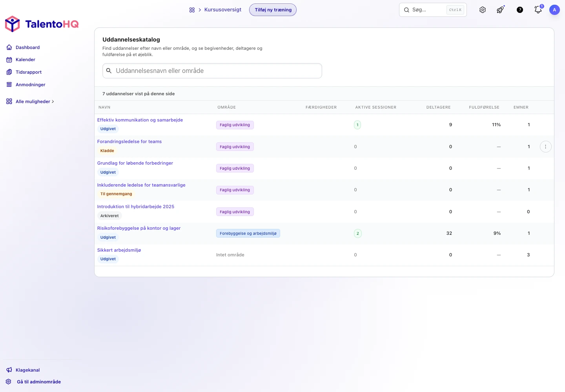565x392 pixels.
Task: Open Klagekanal at sidebar bottom
Action: coord(28,370)
